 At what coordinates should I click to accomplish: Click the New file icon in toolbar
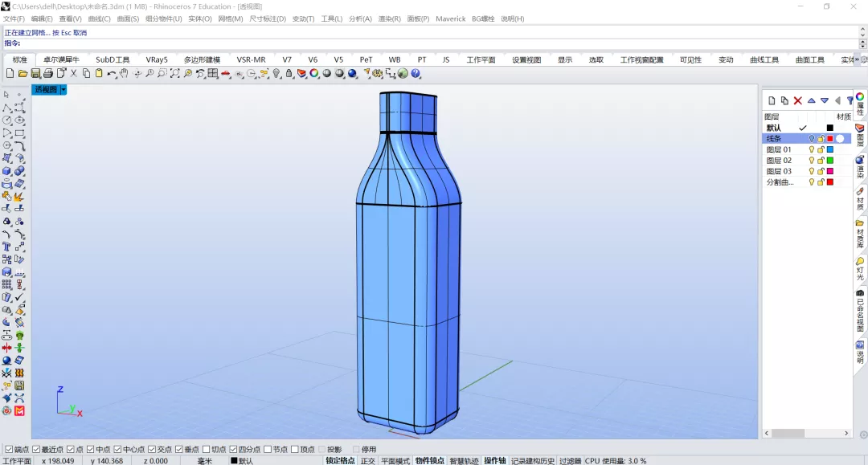tap(10, 74)
